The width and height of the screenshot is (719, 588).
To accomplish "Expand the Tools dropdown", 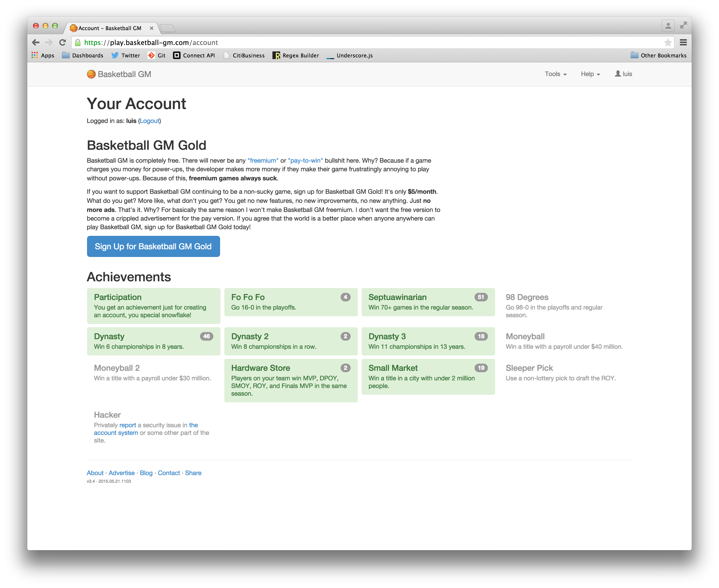I will (x=555, y=74).
